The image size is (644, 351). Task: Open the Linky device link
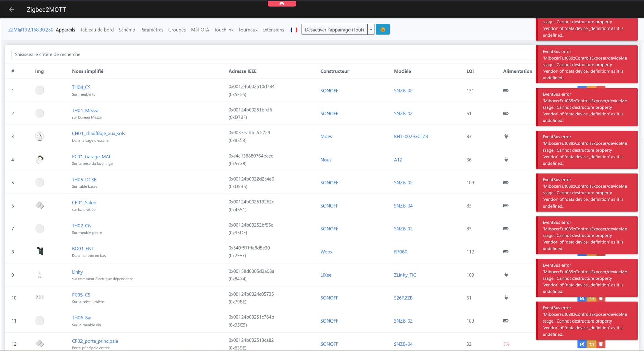coord(77,272)
